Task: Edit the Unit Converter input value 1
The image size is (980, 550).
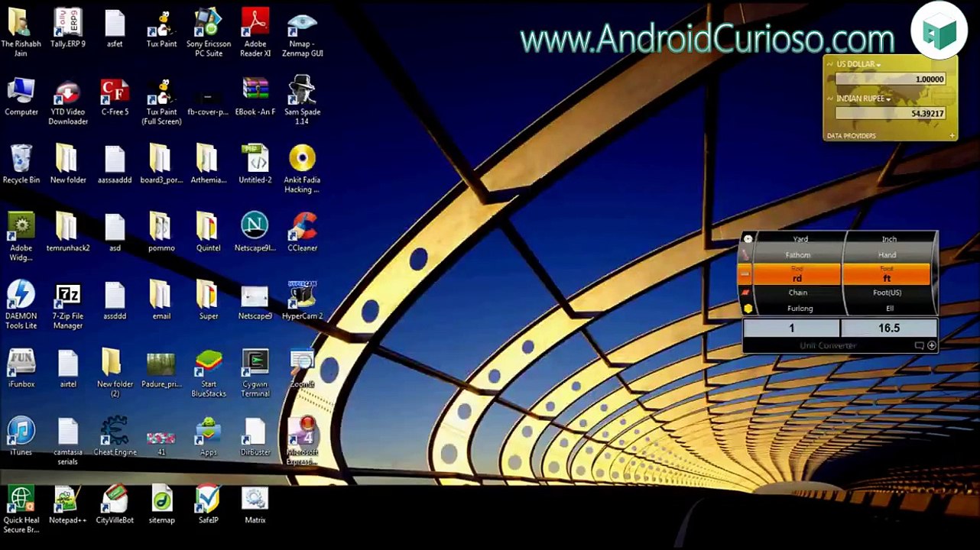Action: pyautogui.click(x=791, y=328)
